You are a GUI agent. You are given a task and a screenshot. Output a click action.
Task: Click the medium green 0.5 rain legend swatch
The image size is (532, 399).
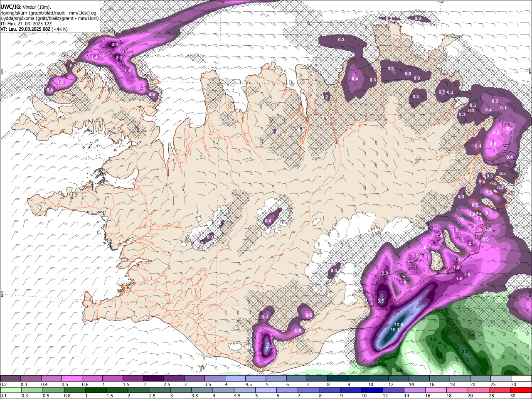pyautogui.click(x=53, y=390)
